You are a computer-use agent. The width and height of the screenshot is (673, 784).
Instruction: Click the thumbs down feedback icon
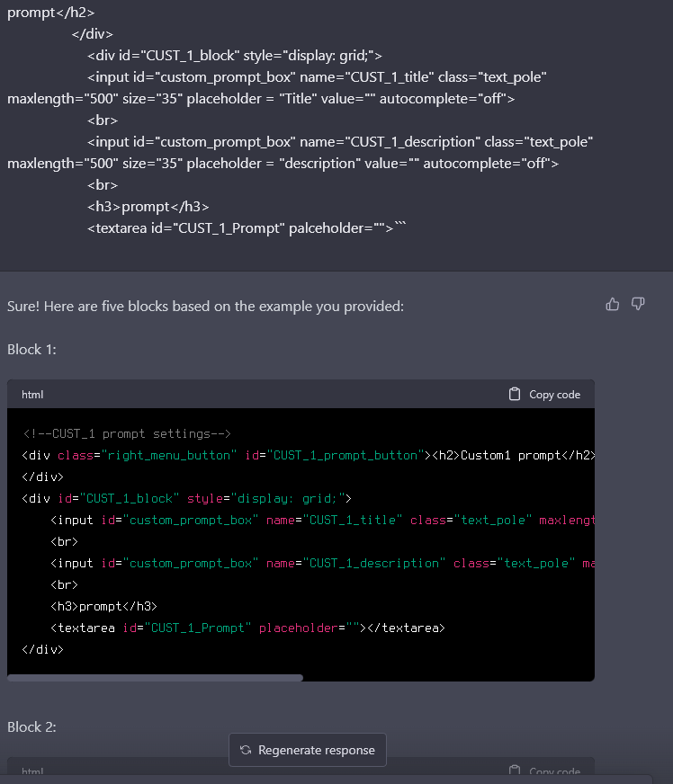pos(638,305)
